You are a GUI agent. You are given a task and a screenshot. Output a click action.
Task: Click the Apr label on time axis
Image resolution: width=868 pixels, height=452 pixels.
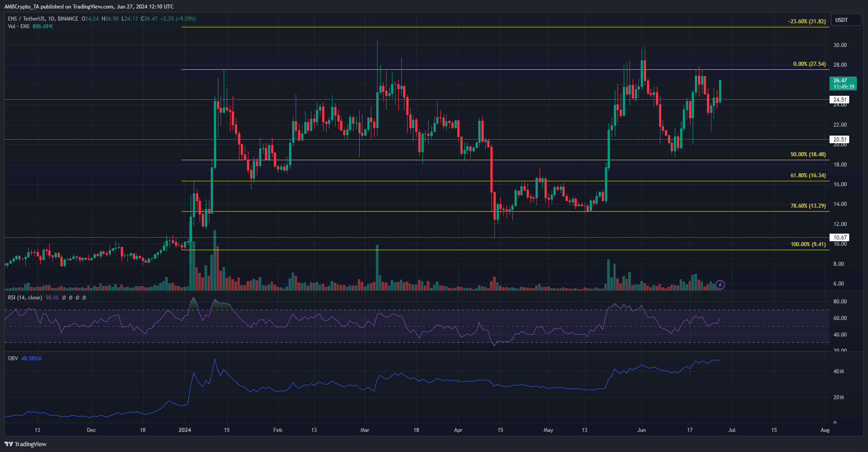(458, 430)
